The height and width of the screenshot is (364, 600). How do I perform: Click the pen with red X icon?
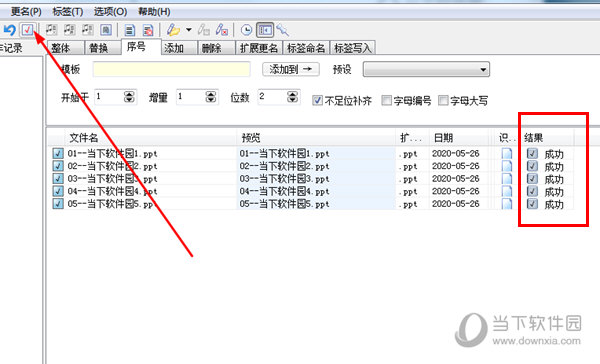click(x=222, y=30)
